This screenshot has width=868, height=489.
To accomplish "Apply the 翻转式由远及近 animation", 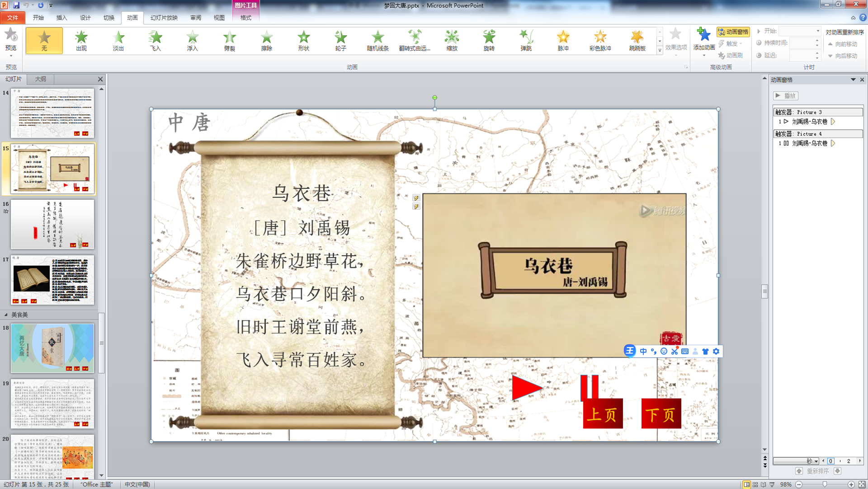I will click(x=415, y=41).
